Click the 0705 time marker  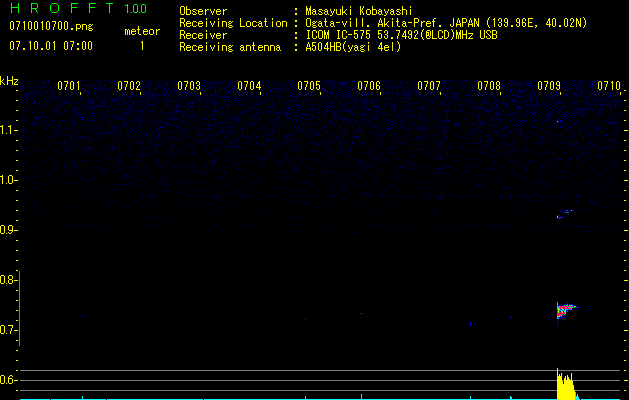[x=309, y=86]
